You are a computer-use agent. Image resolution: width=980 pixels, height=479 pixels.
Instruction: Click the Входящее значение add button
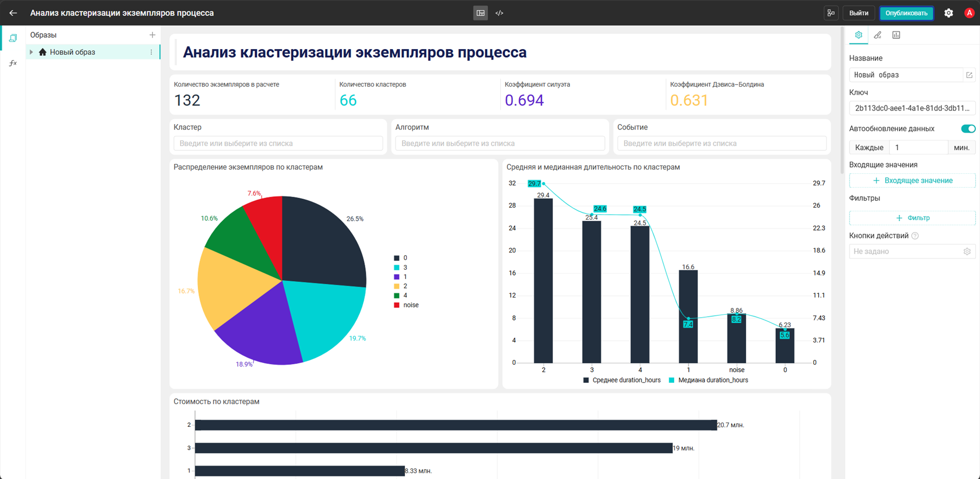click(912, 181)
